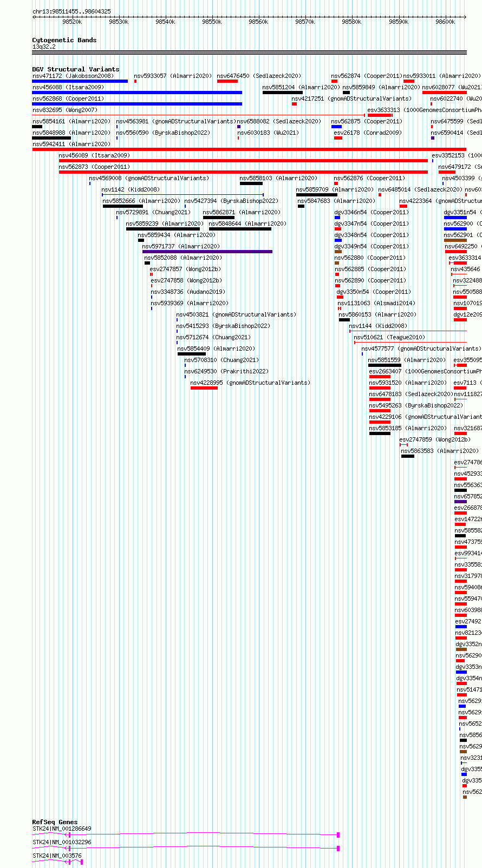Open nsv562873 (Cooper2011) variant

[94, 167]
